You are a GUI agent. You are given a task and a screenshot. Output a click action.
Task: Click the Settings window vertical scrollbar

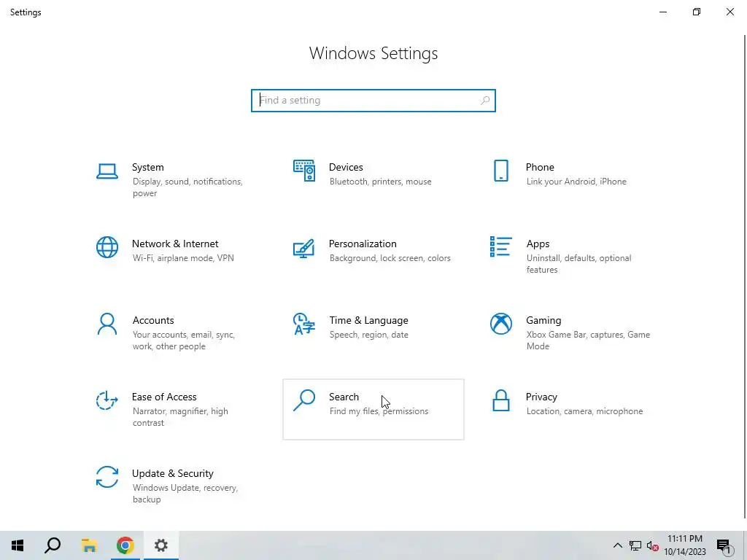[745, 276]
